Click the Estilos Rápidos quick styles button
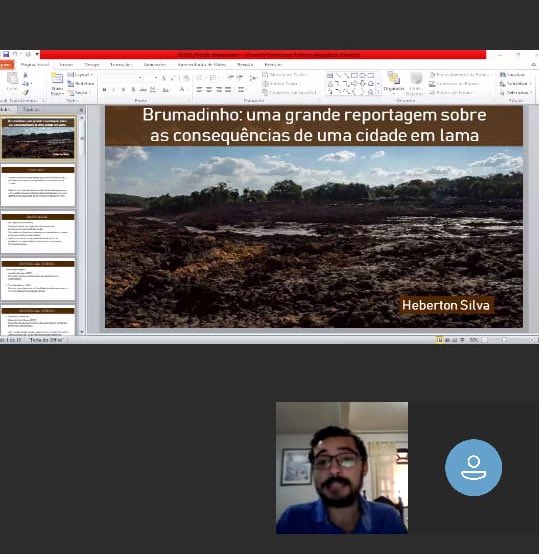The image size is (539, 554). click(415, 84)
